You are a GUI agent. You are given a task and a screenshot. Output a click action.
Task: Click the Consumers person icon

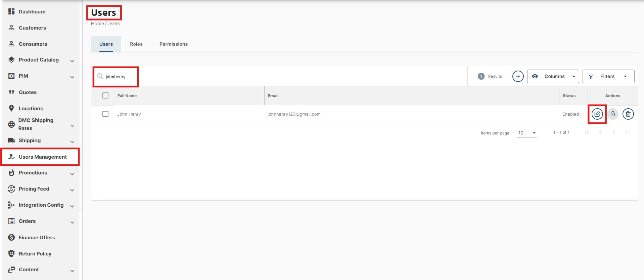pos(11,44)
